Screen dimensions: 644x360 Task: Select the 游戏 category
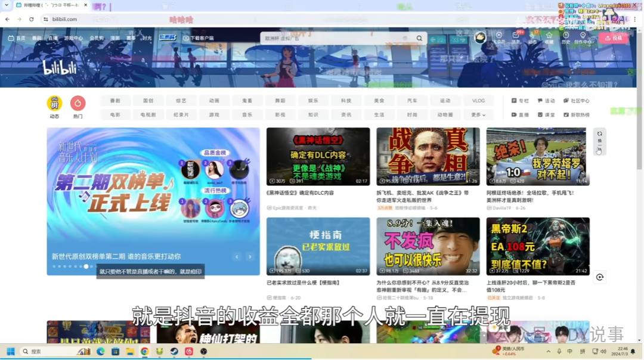pyautogui.click(x=214, y=115)
